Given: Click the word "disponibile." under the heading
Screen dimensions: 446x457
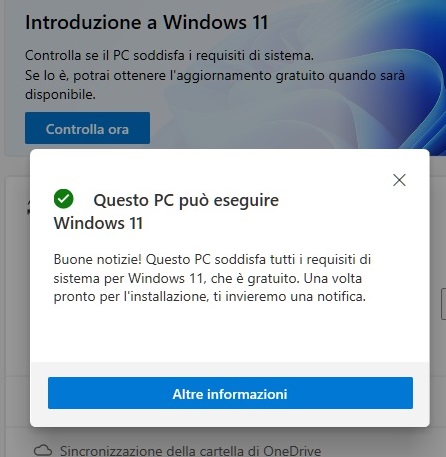Looking at the screenshot, I should click(60, 94).
